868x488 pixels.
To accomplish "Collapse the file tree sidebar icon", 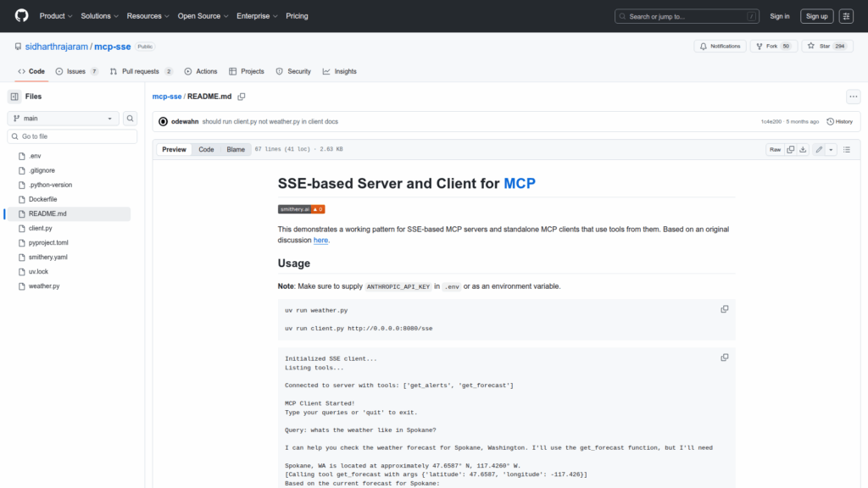I will [14, 97].
